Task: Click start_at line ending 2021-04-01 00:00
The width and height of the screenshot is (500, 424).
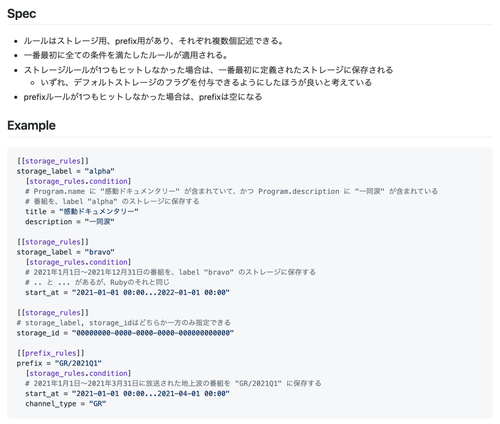Action: click(x=128, y=394)
